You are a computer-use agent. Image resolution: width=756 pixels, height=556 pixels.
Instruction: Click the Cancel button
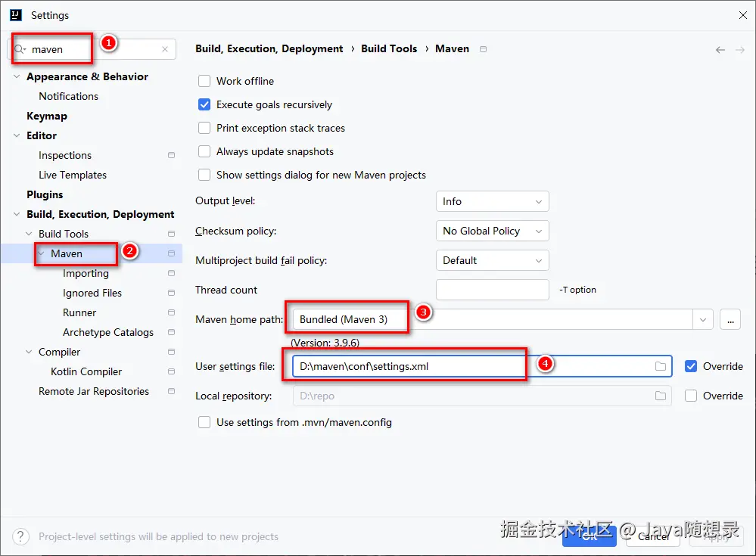(653, 536)
